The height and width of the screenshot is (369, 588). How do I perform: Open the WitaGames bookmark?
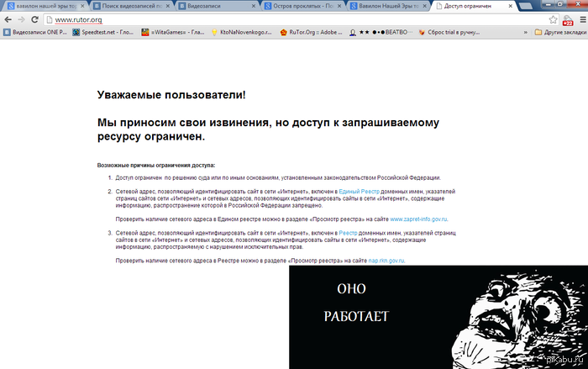[x=173, y=32]
